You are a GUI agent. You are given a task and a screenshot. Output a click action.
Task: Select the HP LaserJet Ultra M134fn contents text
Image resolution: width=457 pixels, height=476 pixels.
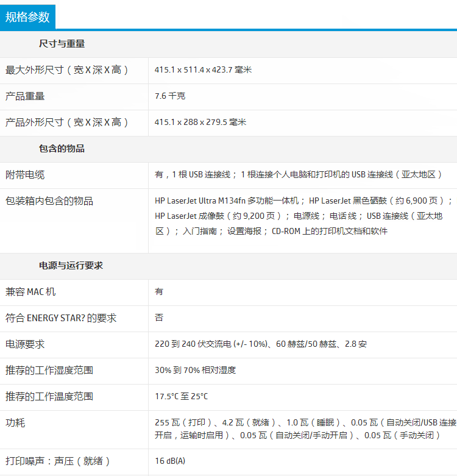pyautogui.click(x=303, y=216)
